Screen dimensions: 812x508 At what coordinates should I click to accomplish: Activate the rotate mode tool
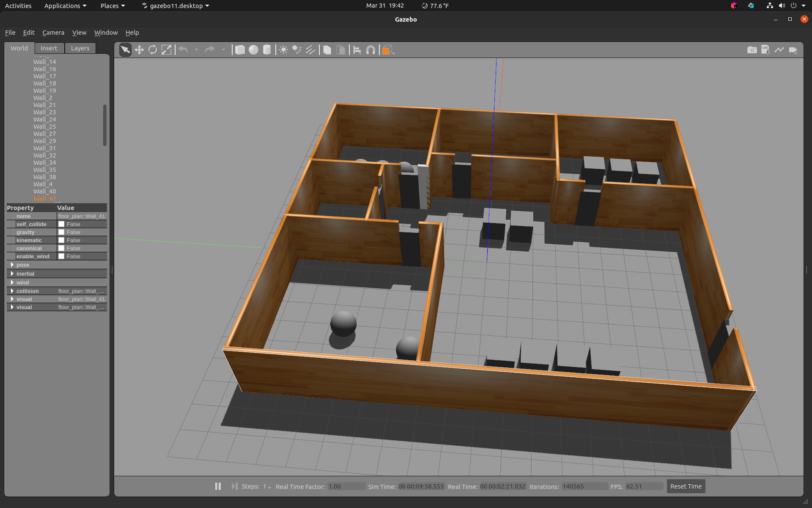(x=153, y=50)
